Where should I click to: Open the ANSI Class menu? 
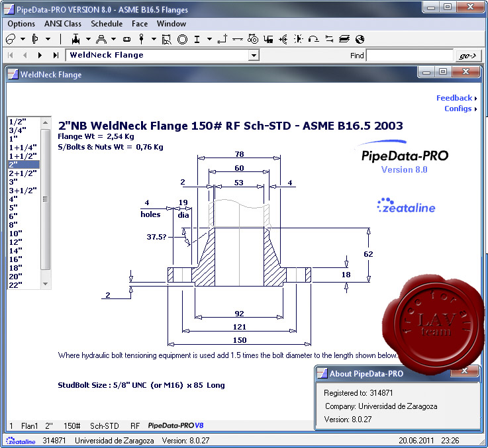62,24
